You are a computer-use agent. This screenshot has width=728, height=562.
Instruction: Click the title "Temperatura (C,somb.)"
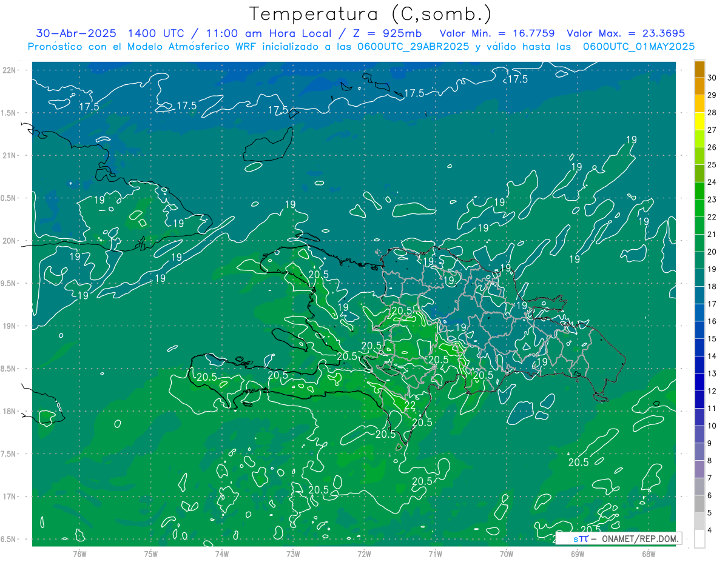coord(371,15)
